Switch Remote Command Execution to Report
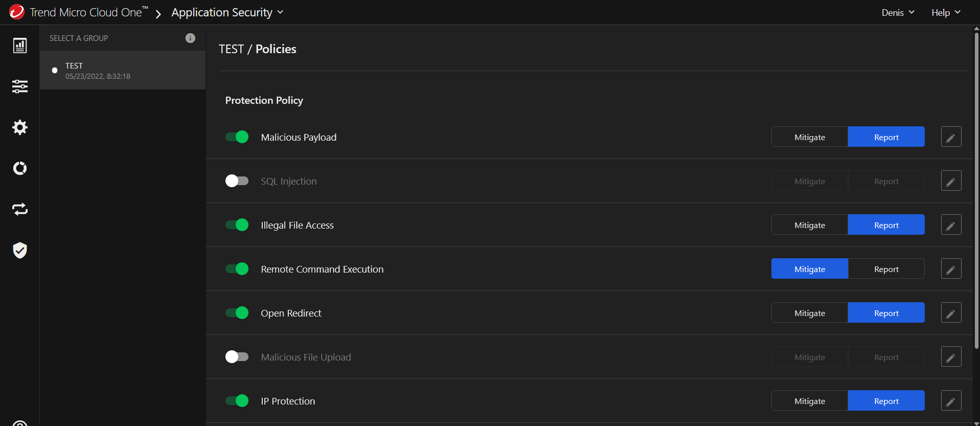 (x=886, y=269)
